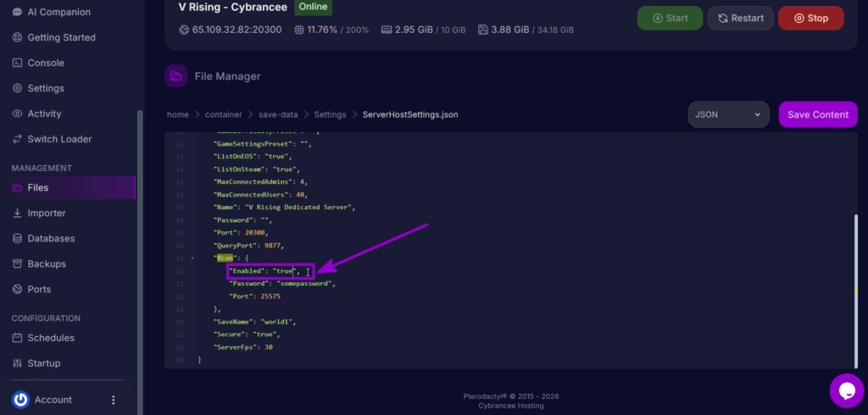This screenshot has height=415, width=868.
Task: Restart the server
Action: (741, 19)
